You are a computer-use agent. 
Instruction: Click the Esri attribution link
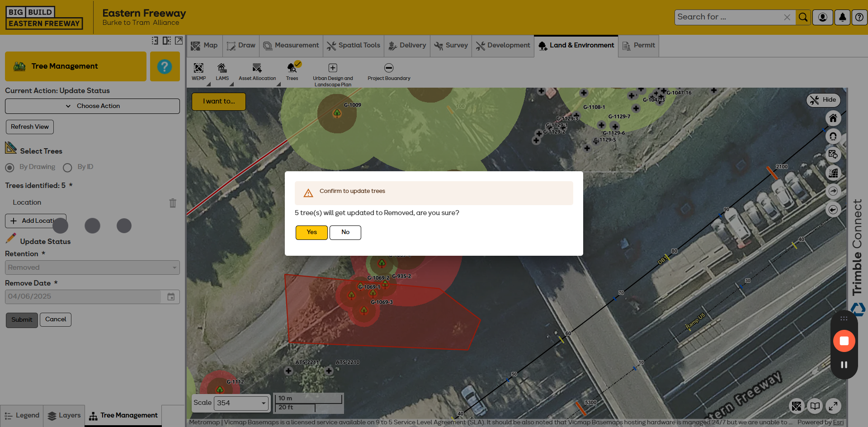click(838, 422)
